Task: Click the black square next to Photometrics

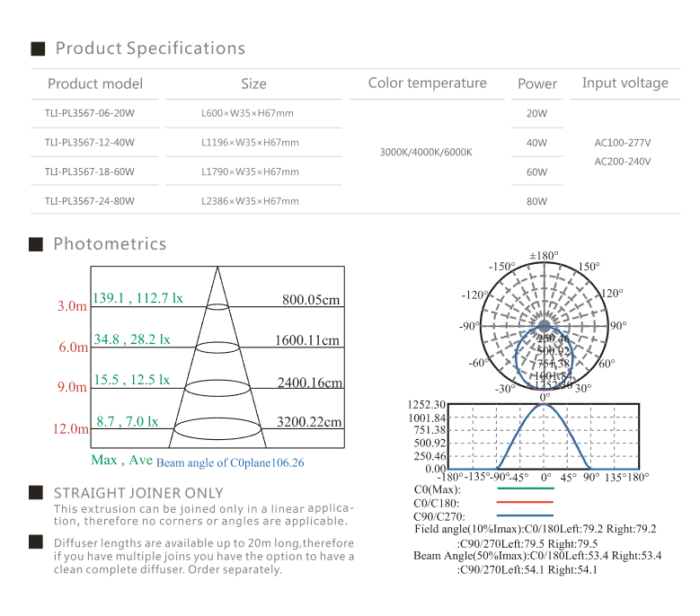Action: pyautogui.click(x=38, y=244)
